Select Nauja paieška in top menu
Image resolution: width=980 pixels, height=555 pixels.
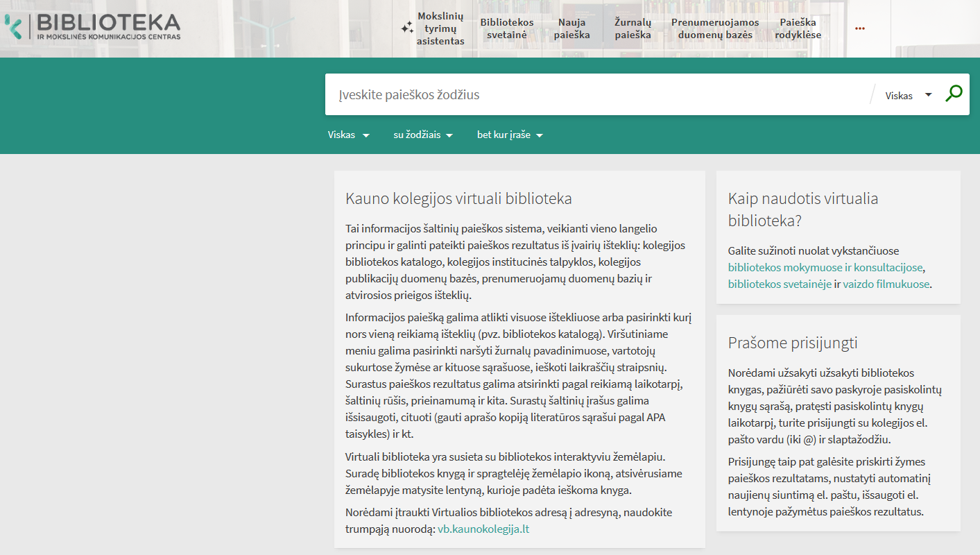point(572,28)
